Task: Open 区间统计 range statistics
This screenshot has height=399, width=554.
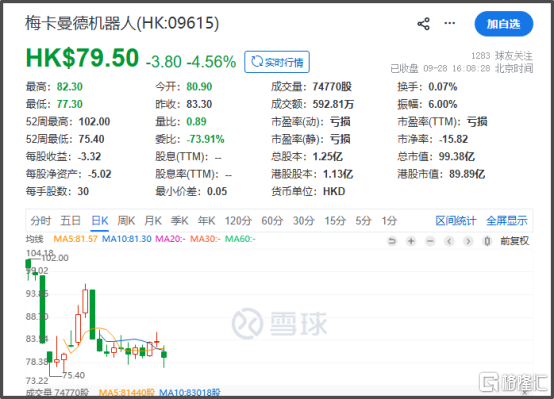Action: tap(456, 221)
